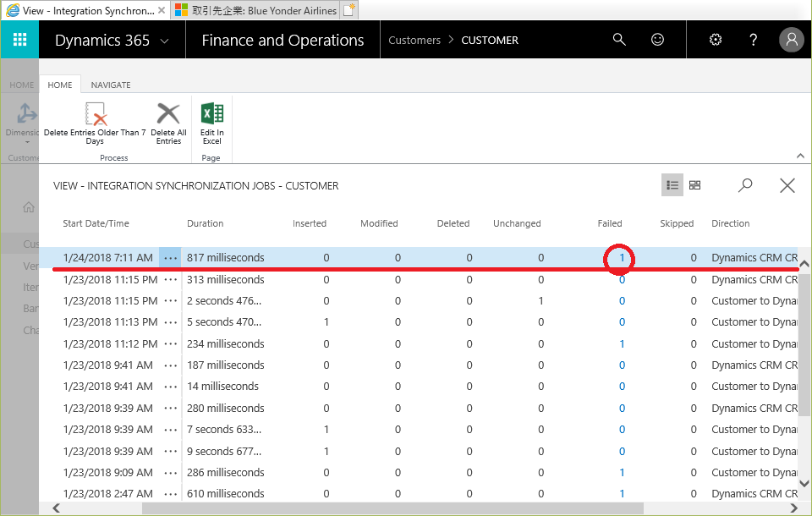The height and width of the screenshot is (516, 812).
Task: Click the Finance and Operations title
Action: point(283,40)
